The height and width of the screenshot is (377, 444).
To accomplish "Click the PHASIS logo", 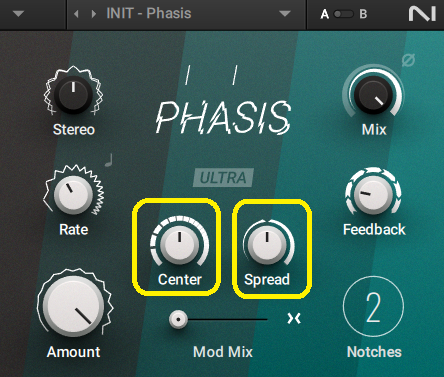I will (223, 117).
